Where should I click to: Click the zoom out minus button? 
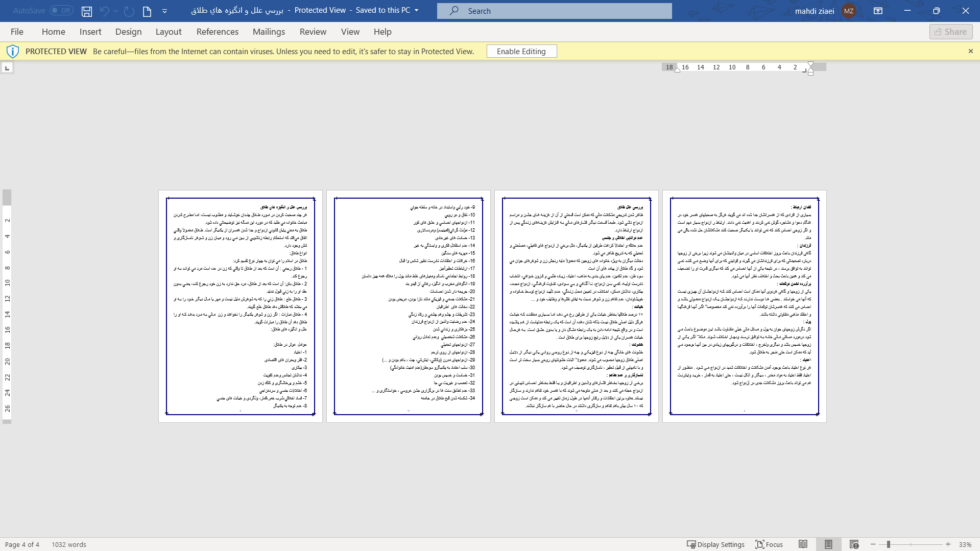(873, 544)
